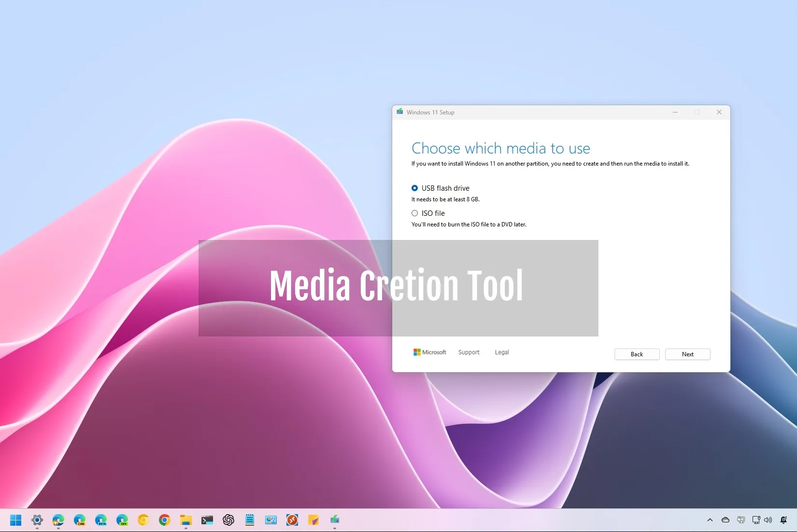Viewport: 797px width, 532px height.
Task: Go Back to the previous setup step
Action: point(636,354)
